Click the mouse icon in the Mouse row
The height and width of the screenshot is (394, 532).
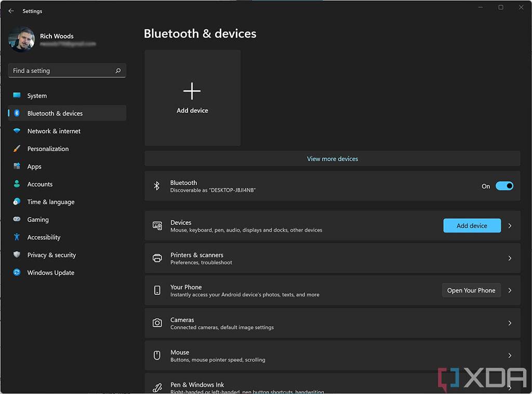[x=157, y=355]
